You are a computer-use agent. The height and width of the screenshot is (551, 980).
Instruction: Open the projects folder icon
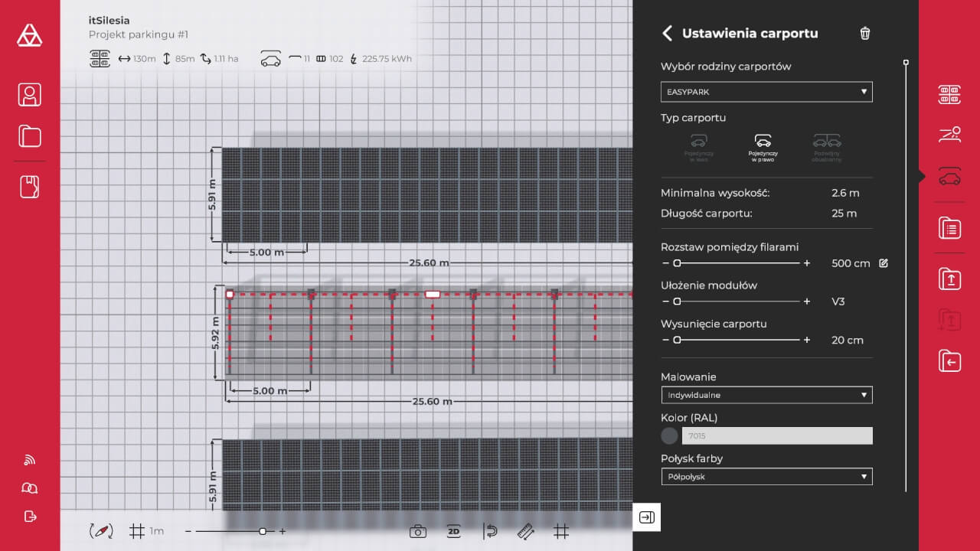tap(30, 137)
